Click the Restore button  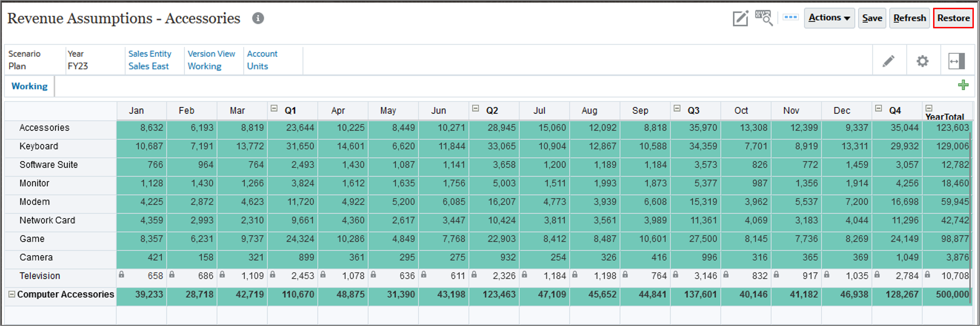pos(953,18)
